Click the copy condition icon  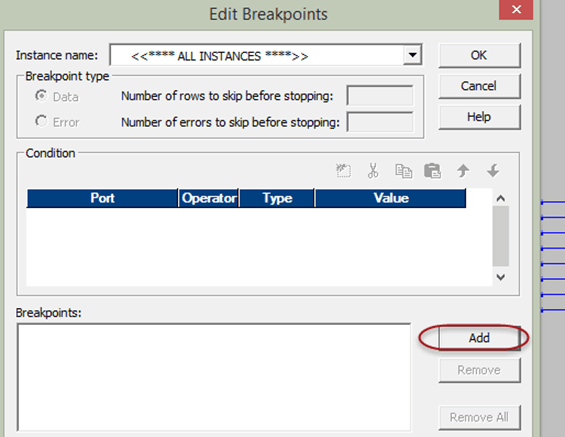tap(403, 171)
